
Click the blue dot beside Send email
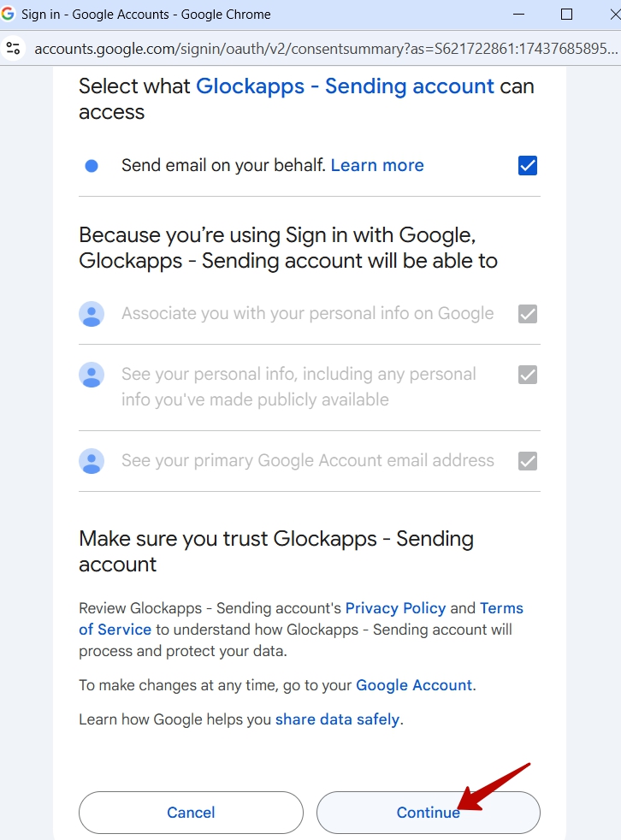pos(92,166)
